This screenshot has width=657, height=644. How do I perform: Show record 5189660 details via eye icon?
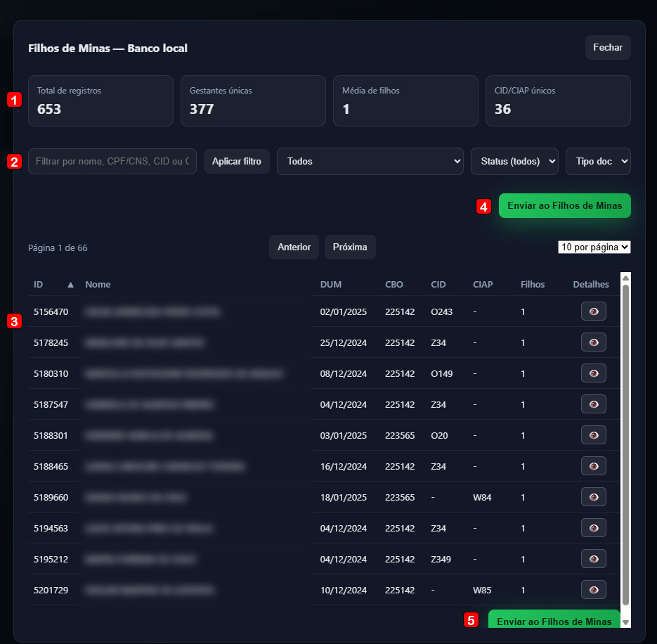(593, 497)
